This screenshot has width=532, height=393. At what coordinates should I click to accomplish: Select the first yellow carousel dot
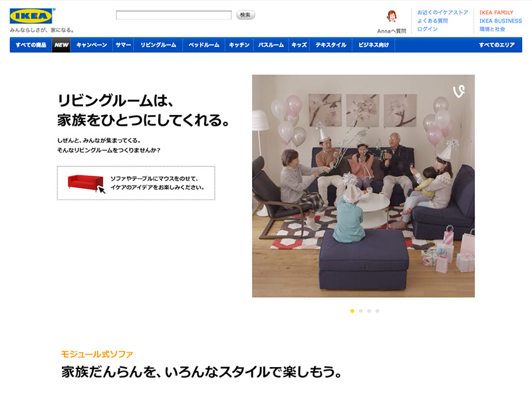(x=352, y=311)
